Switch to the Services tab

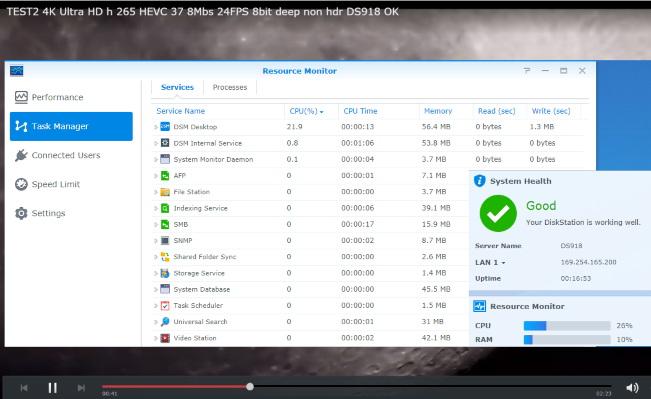pyautogui.click(x=177, y=87)
